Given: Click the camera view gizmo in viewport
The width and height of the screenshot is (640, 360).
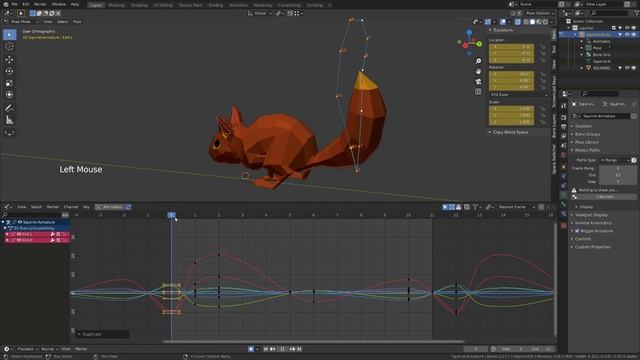Looking at the screenshot, I should tap(478, 82).
